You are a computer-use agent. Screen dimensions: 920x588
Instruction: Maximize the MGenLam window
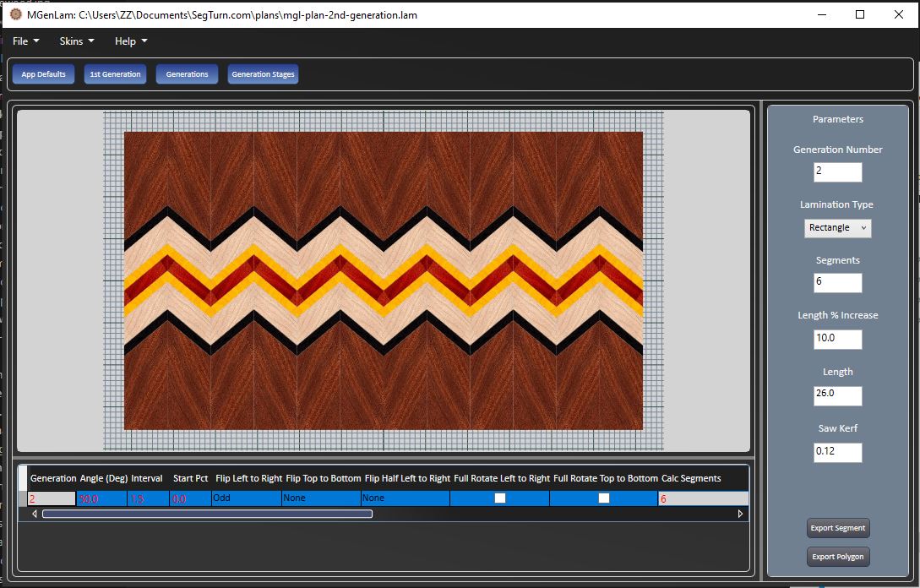click(x=860, y=14)
